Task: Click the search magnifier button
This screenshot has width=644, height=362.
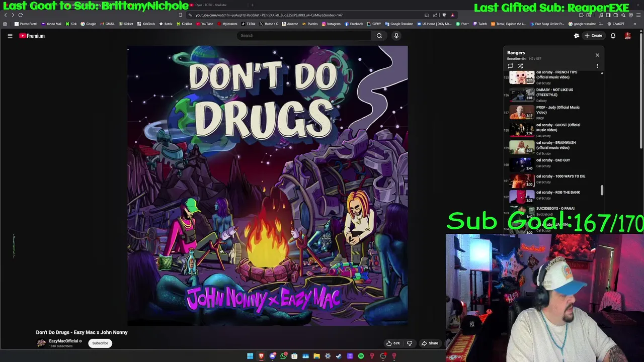Action: 379,36
